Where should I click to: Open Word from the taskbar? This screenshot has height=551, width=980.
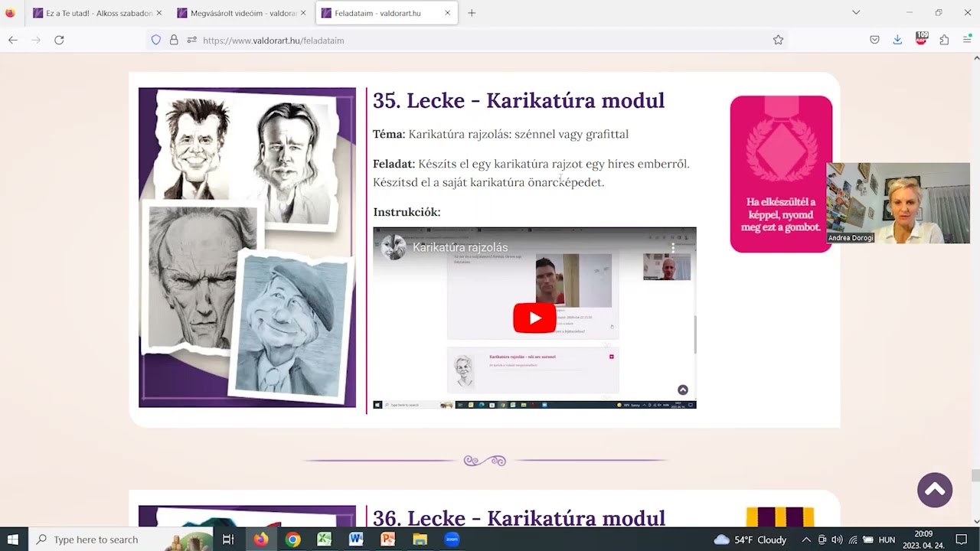tap(356, 540)
